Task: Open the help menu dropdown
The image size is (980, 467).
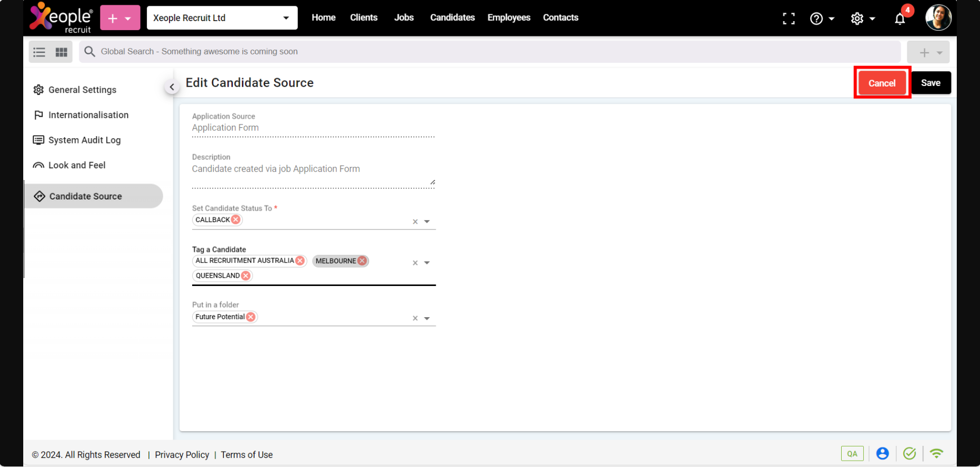Action: pyautogui.click(x=822, y=18)
